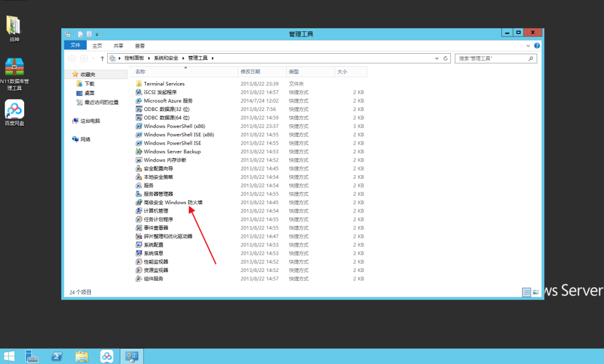This screenshot has height=364, width=604.
Task: Open the address bar history dropdown
Action: point(436,58)
